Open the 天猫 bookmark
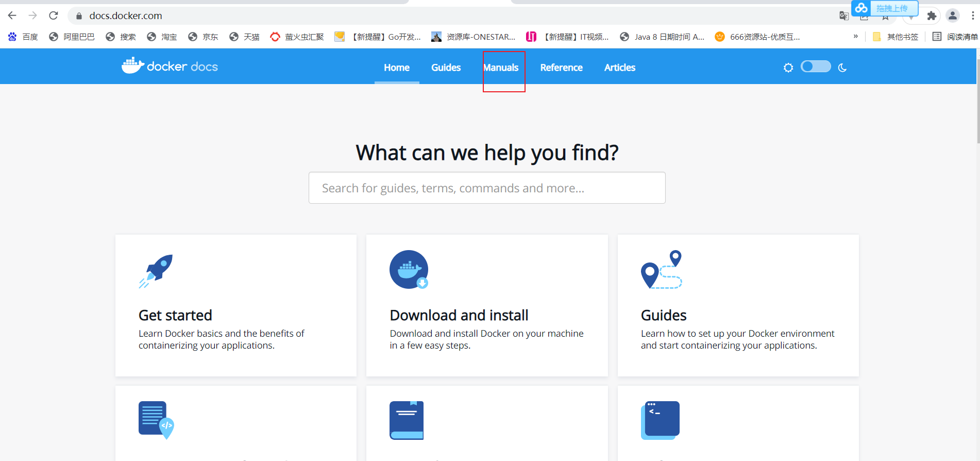 [244, 37]
